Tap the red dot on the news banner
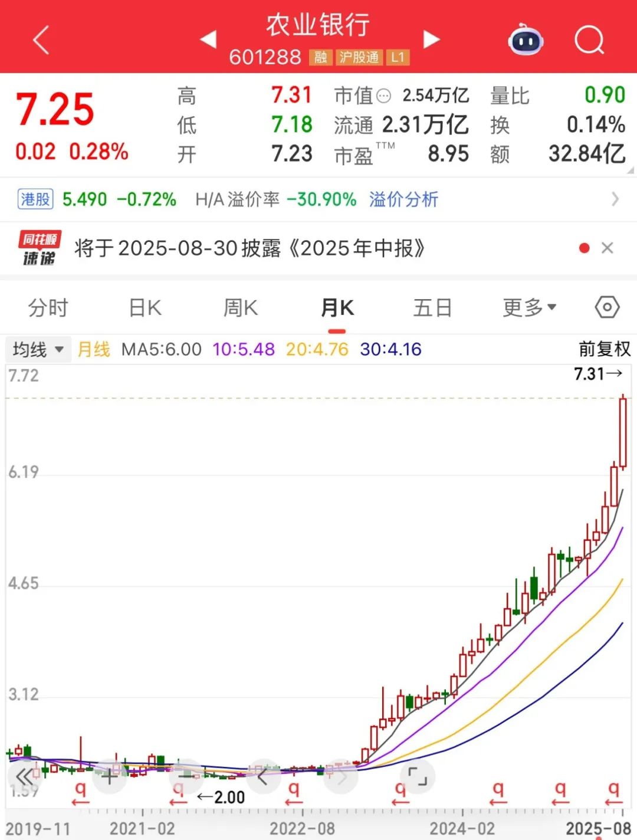The height and width of the screenshot is (840, 637). click(585, 248)
